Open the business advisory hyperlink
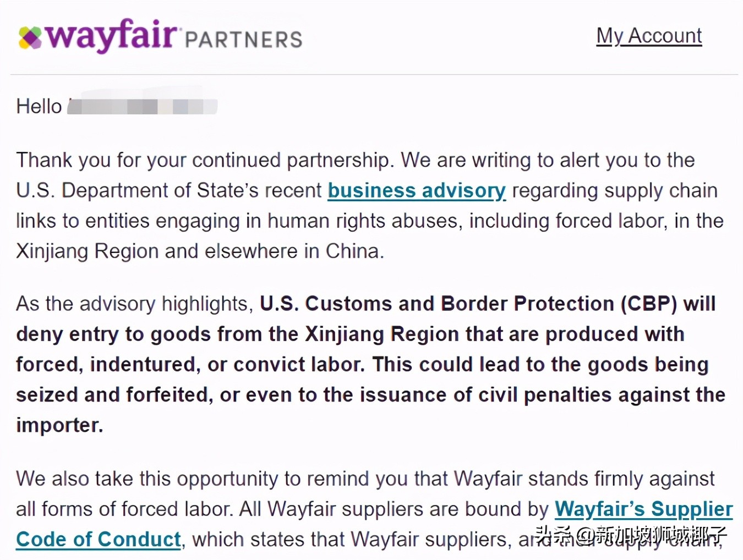Image resolution: width=743 pixels, height=560 pixels. [417, 190]
